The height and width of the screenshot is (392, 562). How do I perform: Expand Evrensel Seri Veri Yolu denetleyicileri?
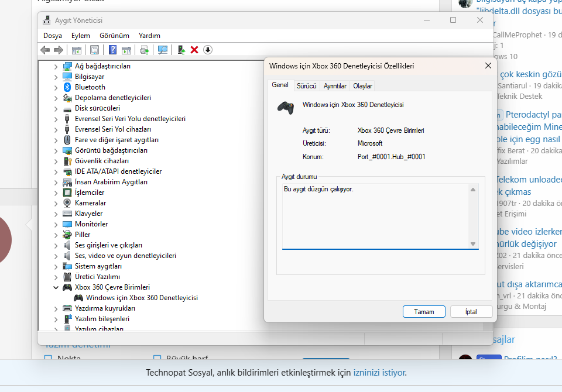pyautogui.click(x=56, y=119)
